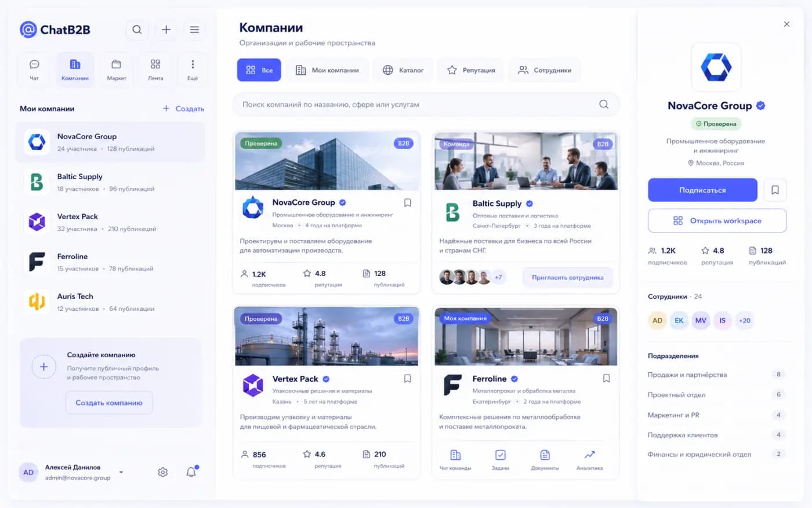Image resolution: width=812 pixels, height=508 pixels.
Task: Click magnifier icon in company search field
Action: (x=604, y=104)
